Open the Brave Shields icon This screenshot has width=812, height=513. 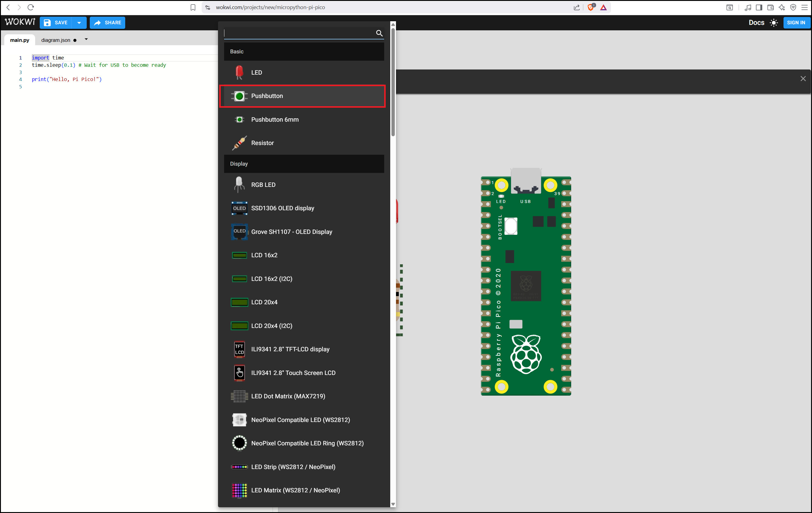pos(591,7)
